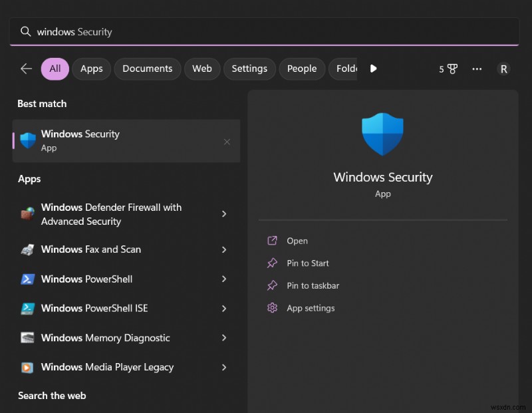Expand options for Windows Defender Firewall

[x=224, y=213]
